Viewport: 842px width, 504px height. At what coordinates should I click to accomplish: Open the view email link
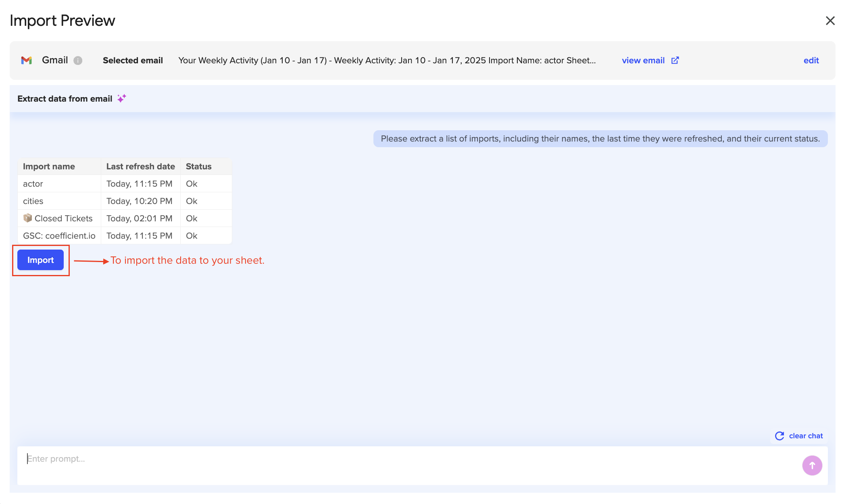(x=643, y=60)
